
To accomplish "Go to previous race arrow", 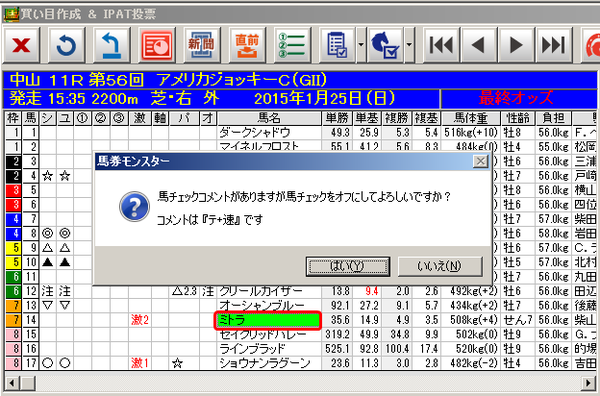I will (x=479, y=45).
